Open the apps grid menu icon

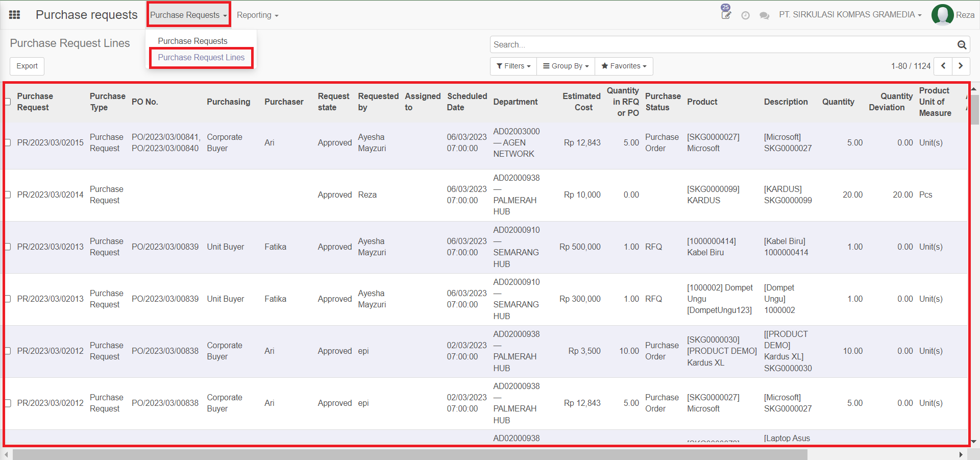coord(15,15)
